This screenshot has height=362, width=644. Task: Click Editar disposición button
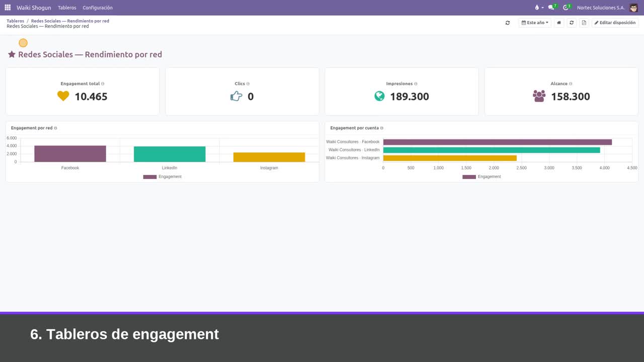[615, 23]
